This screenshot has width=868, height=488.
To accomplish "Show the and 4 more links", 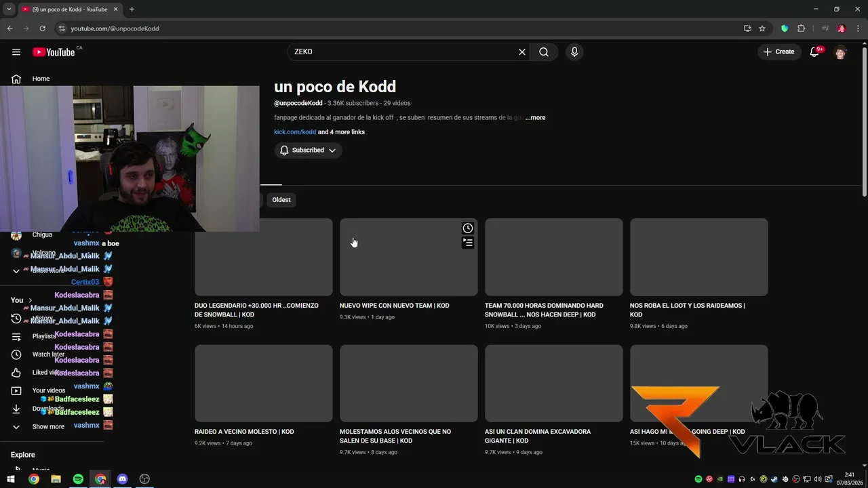I will click(x=341, y=132).
